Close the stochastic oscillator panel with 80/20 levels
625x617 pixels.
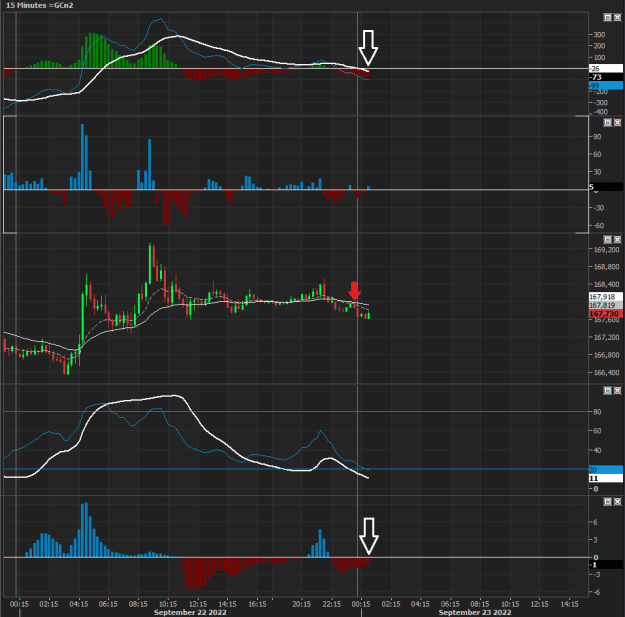pyautogui.click(x=617, y=391)
